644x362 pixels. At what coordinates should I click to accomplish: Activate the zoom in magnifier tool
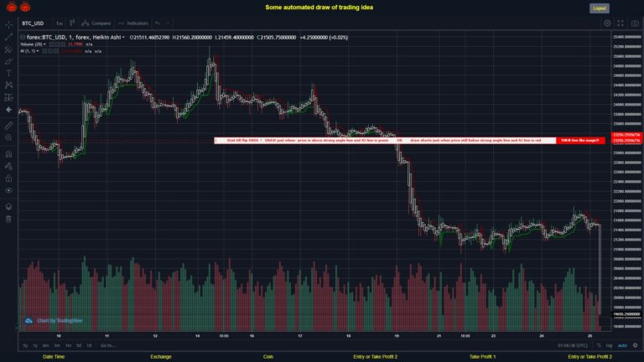coord(8,138)
